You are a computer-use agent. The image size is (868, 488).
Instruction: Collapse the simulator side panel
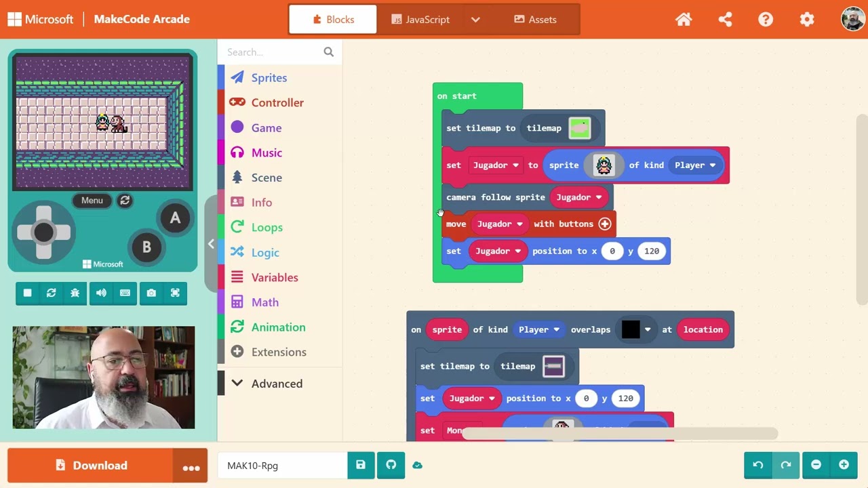point(211,244)
